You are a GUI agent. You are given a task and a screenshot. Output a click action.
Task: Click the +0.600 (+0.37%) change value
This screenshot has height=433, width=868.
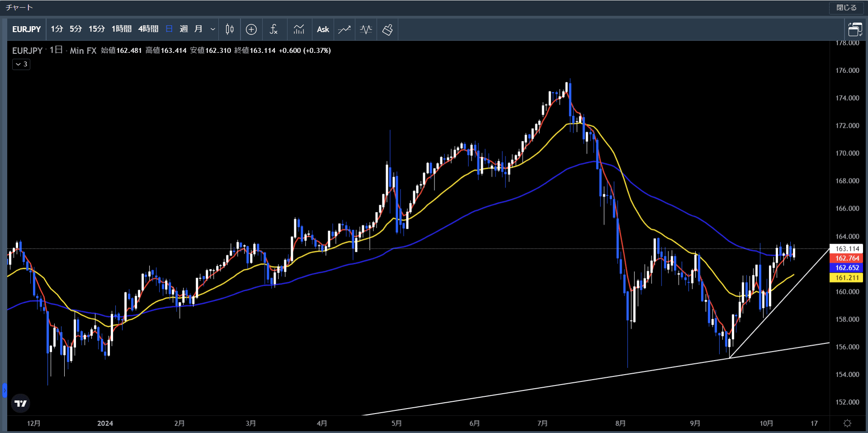(x=305, y=51)
